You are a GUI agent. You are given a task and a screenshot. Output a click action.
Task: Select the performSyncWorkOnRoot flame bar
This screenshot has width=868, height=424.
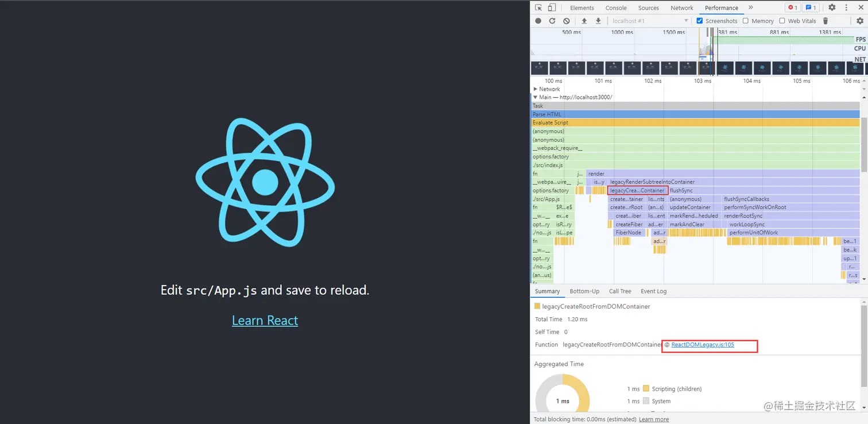click(791, 207)
